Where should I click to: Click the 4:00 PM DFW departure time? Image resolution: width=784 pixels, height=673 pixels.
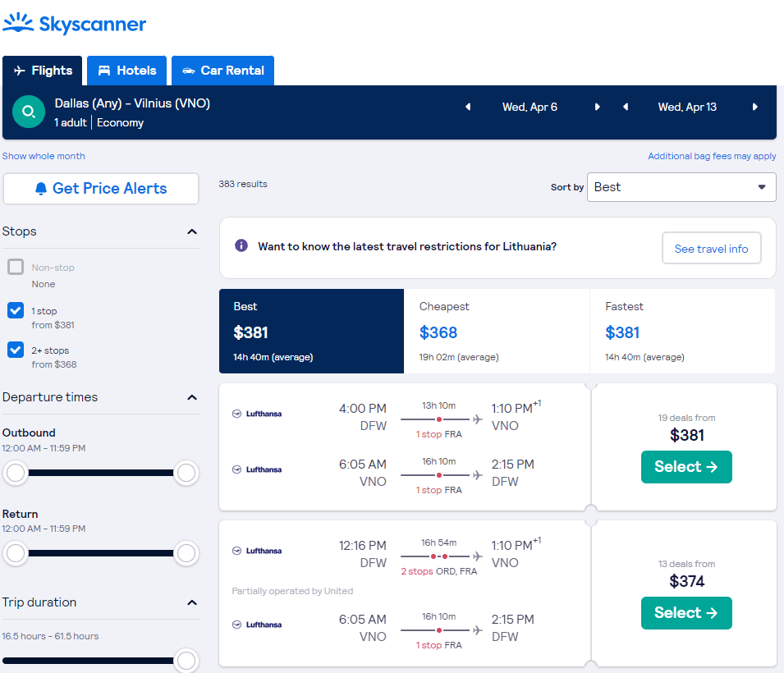coord(363,409)
